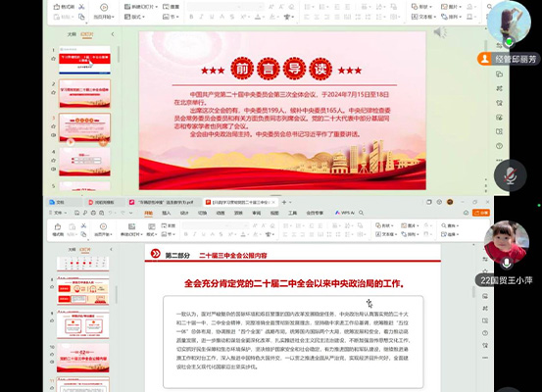
Task: Select the 大纲 outline view in lower panel
Action: pyautogui.click(x=72, y=249)
